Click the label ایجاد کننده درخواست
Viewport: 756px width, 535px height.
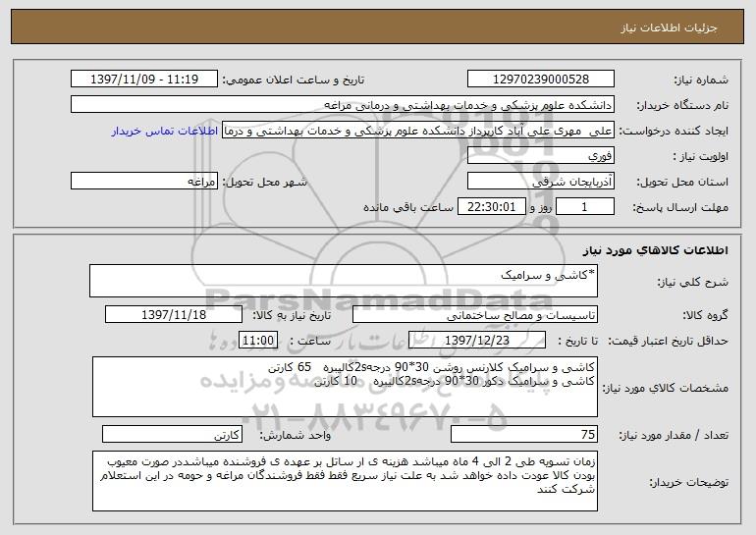[674, 132]
